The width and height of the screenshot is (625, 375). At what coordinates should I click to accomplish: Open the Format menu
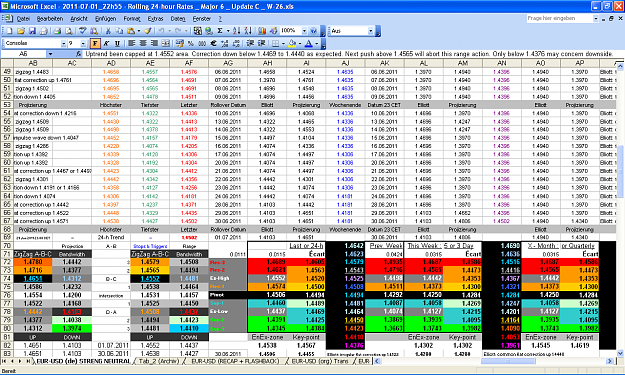[x=132, y=18]
